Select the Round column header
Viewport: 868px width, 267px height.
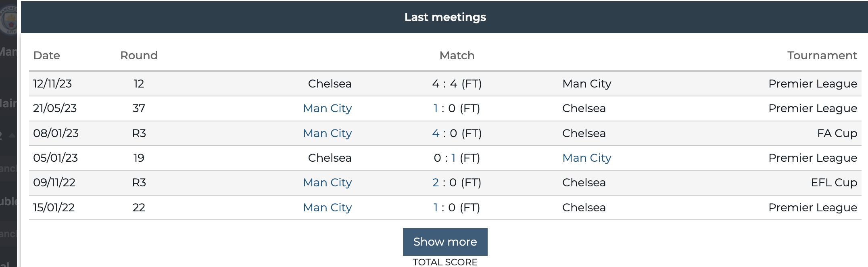139,55
